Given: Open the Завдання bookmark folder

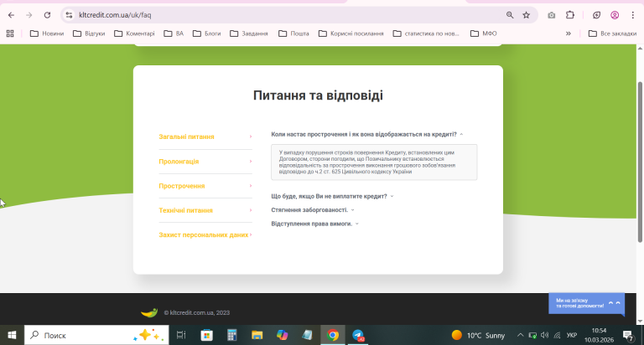Looking at the screenshot, I should [x=249, y=33].
